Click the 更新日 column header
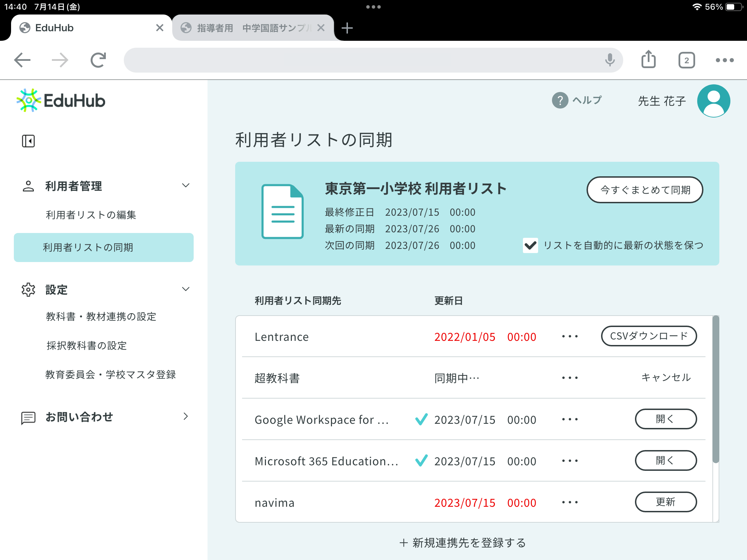Screen dimensions: 747x560 pos(449,301)
